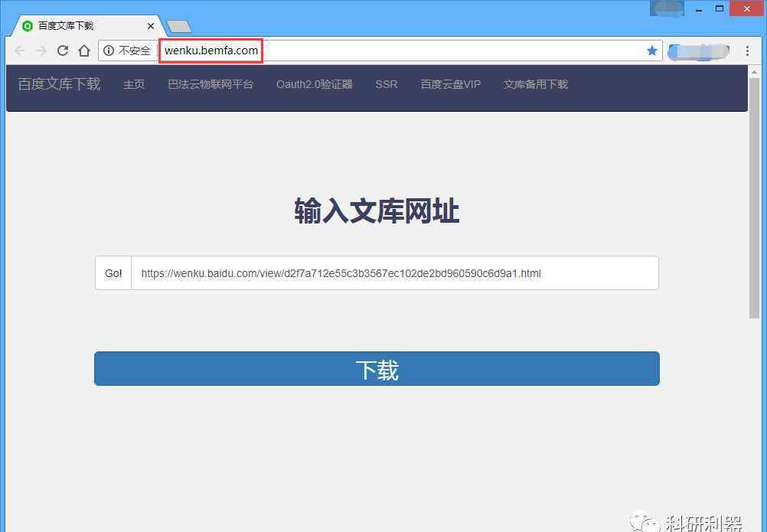Open 文库备用下载 nav link
This screenshot has width=767, height=532.
(x=536, y=85)
